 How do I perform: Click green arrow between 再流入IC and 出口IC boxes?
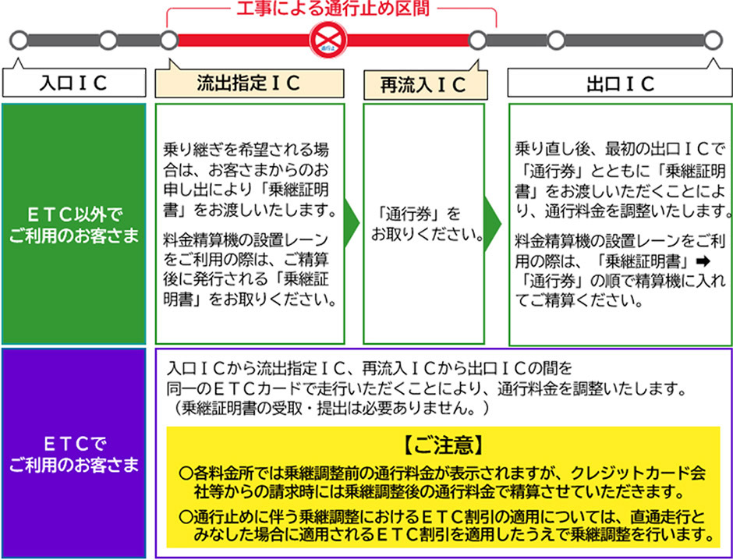point(494,224)
